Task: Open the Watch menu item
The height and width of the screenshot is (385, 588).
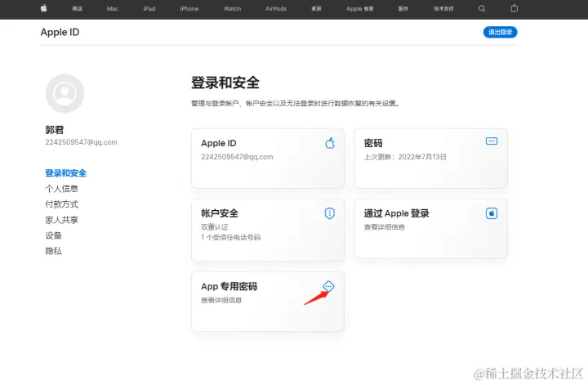Action: (x=233, y=9)
